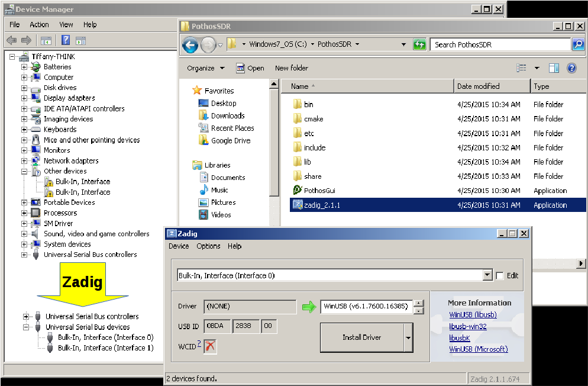Click the Network adapters device icon
The width and height of the screenshot is (588, 386).
click(x=35, y=160)
